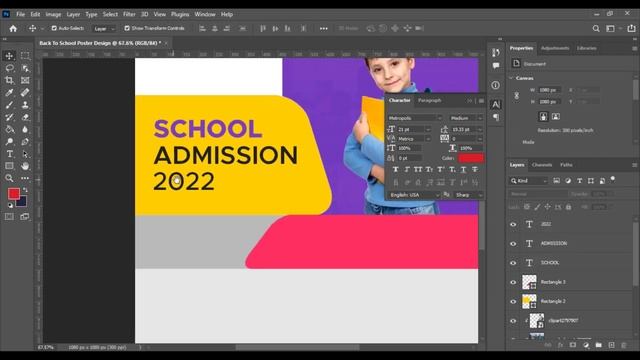Switch to the Paragraph tab
Image resolution: width=640 pixels, height=360 pixels.
(429, 100)
